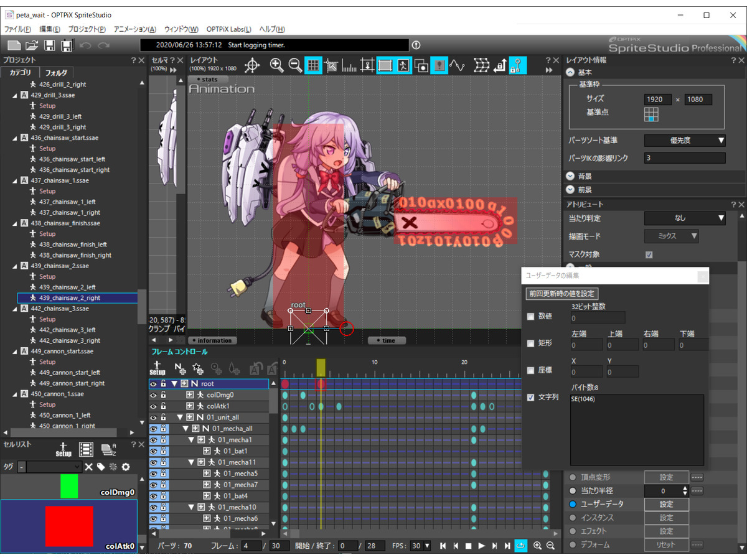Click the mesh grid icon in layout toolbar

(482, 65)
